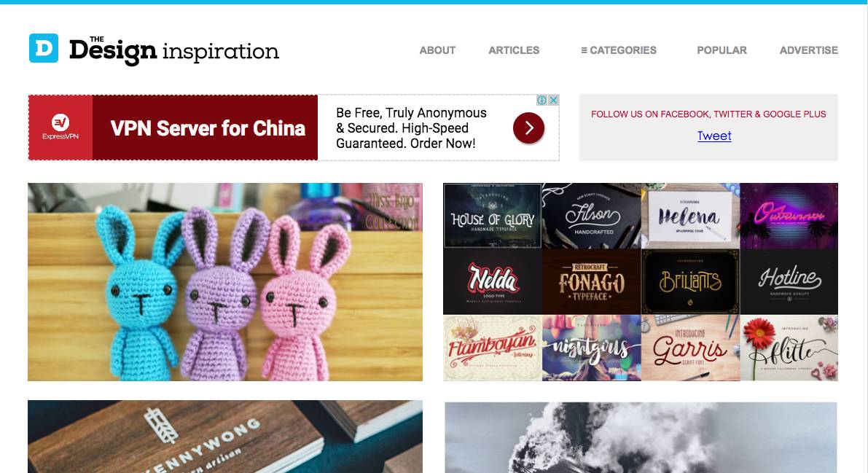
Task: Click the red arrow ad button
Action: [528, 128]
